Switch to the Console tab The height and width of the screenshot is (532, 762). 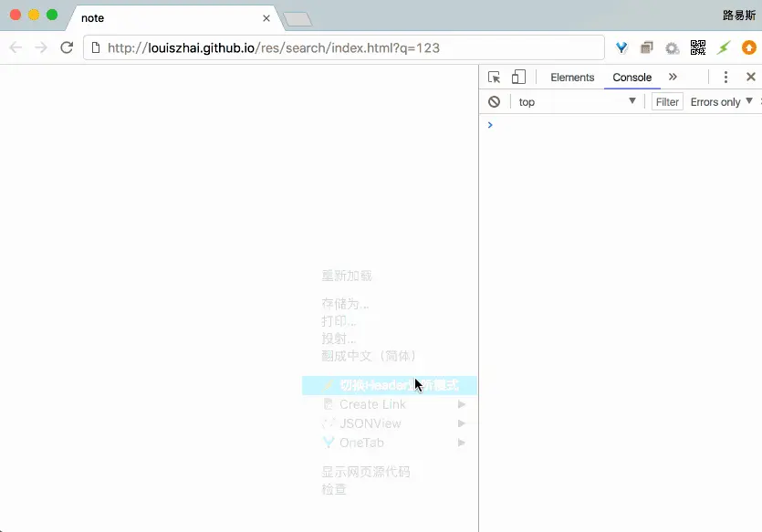pos(632,78)
